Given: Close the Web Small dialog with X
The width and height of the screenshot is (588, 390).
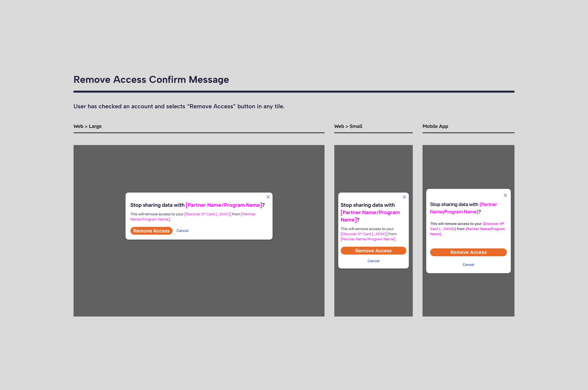Looking at the screenshot, I should coord(404,197).
